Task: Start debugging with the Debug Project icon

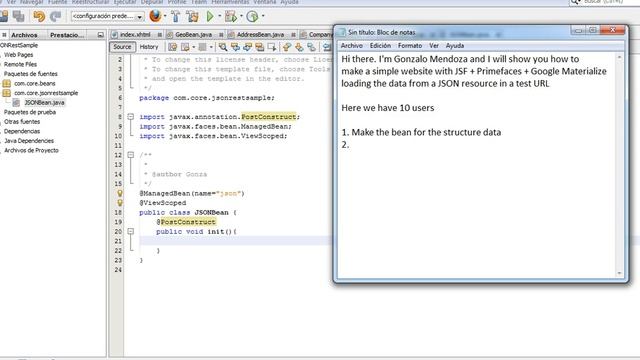Action: 231,16
